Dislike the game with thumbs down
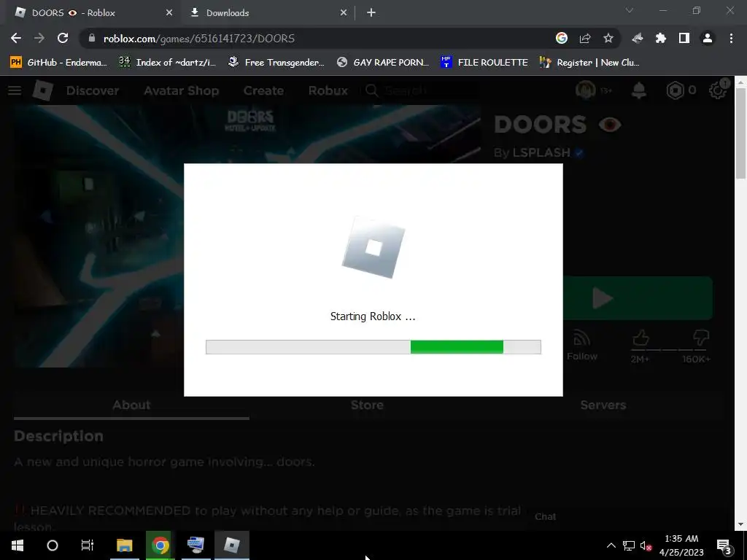Viewport: 747px width, 560px height. [701, 338]
